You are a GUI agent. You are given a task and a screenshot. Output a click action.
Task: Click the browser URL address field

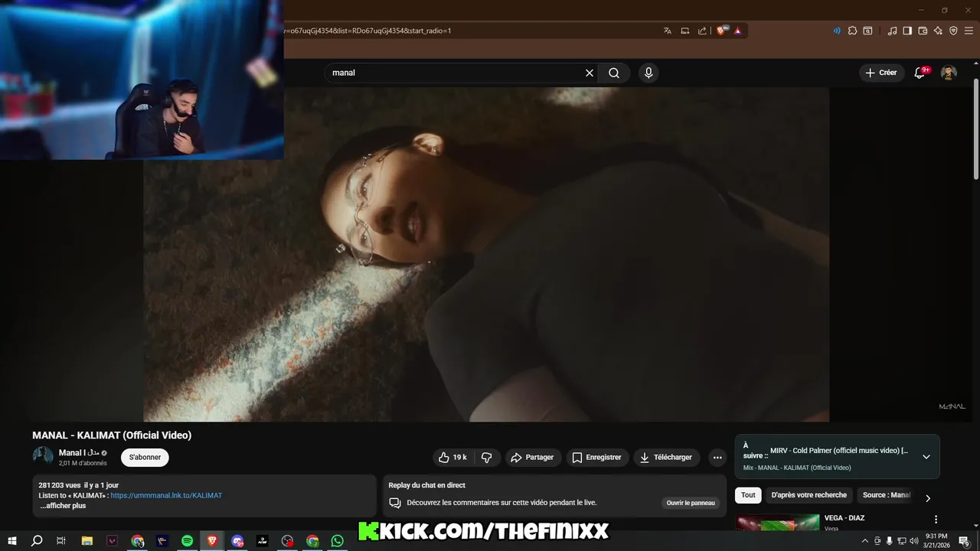point(467,31)
